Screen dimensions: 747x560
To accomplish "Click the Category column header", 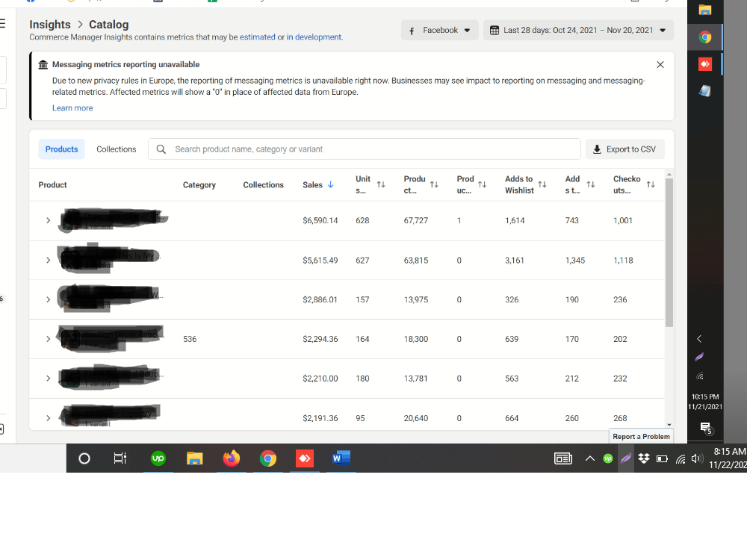I will (199, 184).
